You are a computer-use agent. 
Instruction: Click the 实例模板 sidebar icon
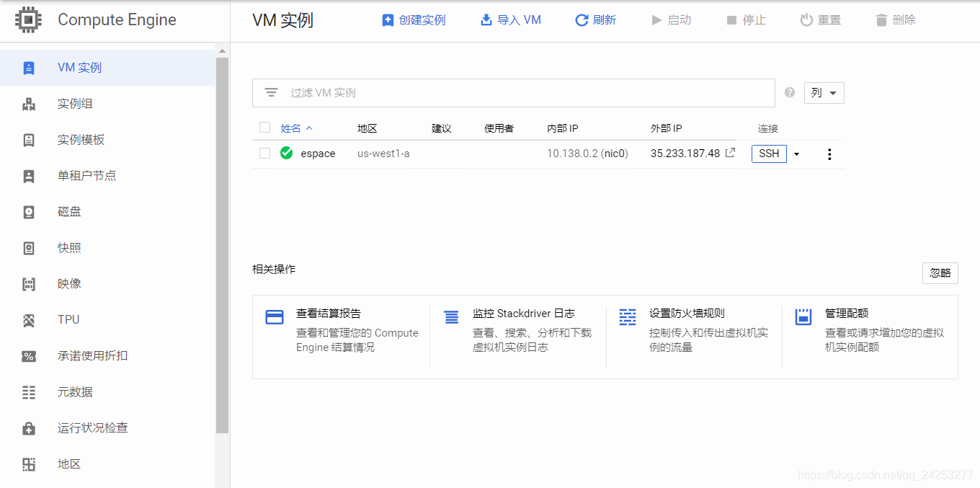(29, 140)
